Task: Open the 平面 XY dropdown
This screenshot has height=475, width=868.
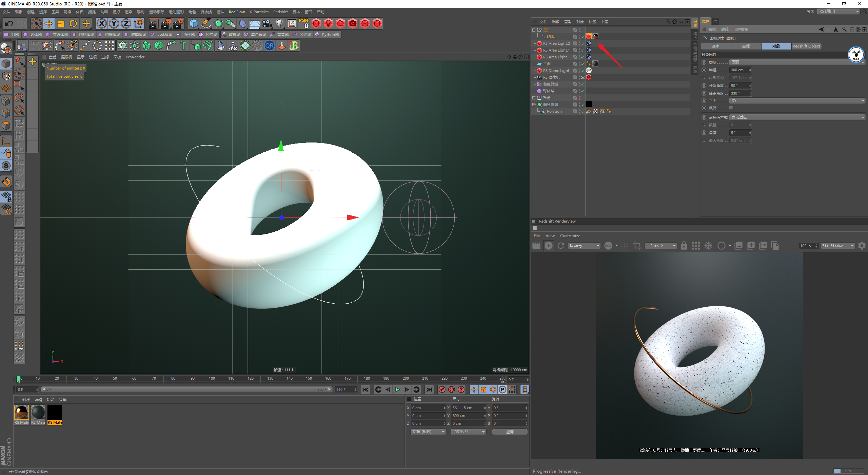Action: click(x=797, y=101)
